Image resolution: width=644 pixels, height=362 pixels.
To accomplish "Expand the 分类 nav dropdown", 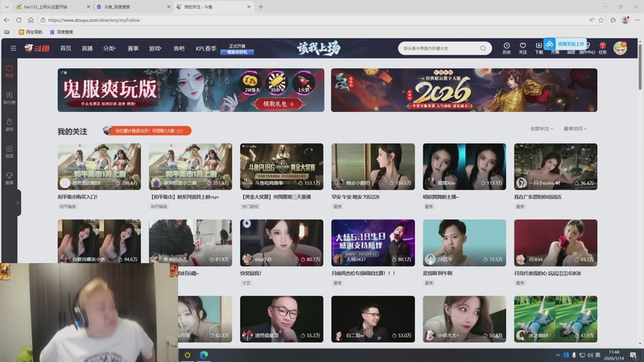I will point(109,48).
